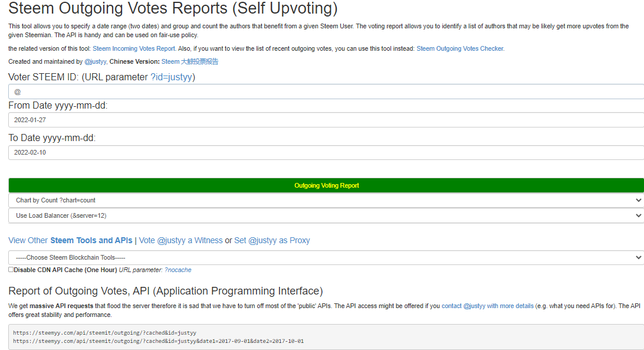Open the Use Load Balancer server dropdown

pyautogui.click(x=326, y=215)
